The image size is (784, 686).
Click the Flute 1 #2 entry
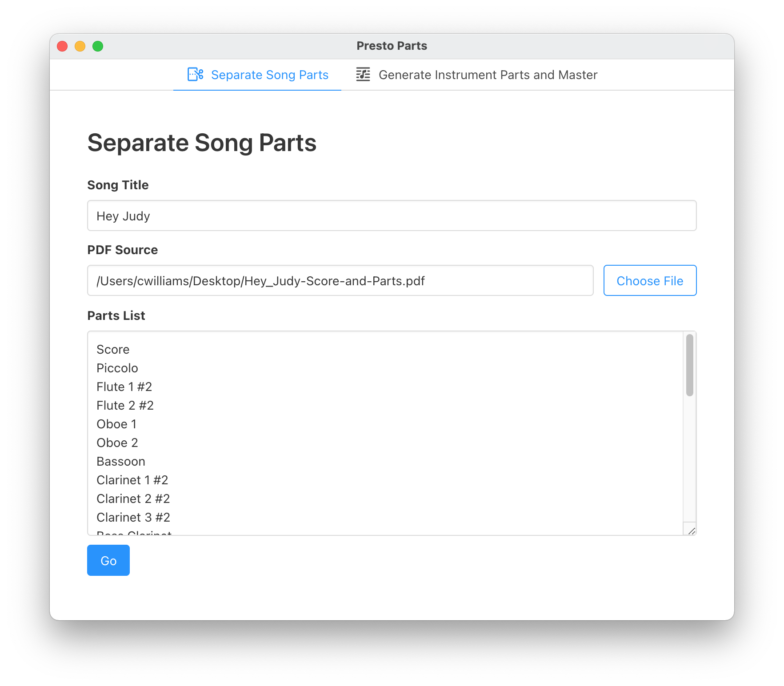(x=124, y=387)
